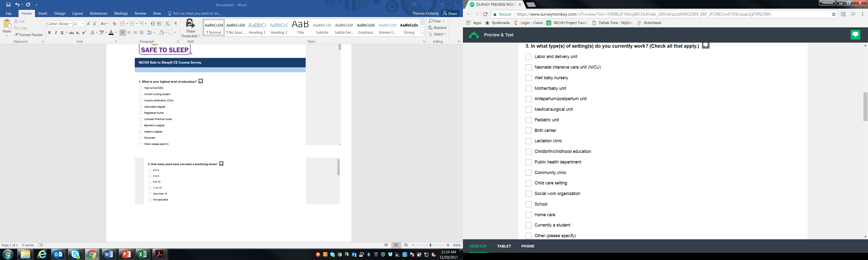The image size is (868, 260).
Task: Click the Italic formatting icon
Action: point(56,33)
